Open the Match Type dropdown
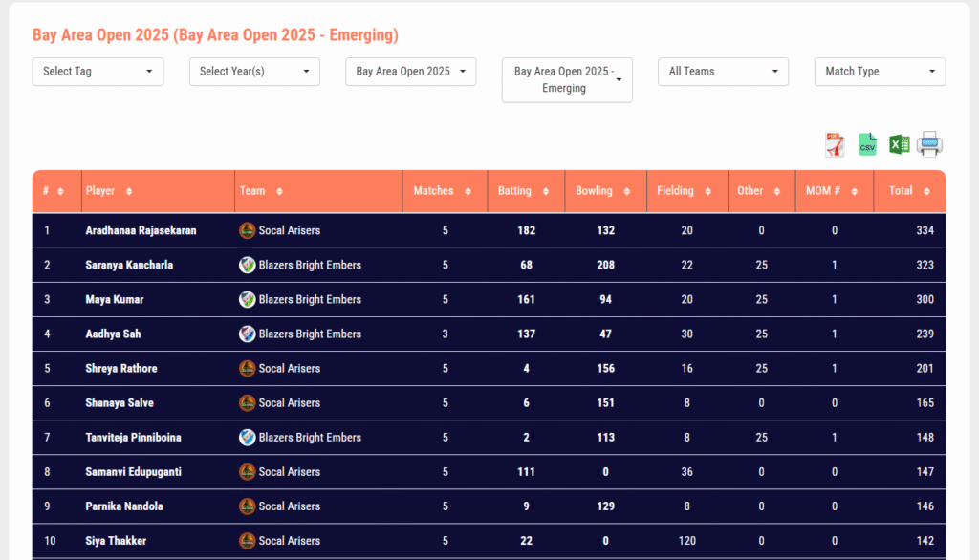The height and width of the screenshot is (560, 979). click(x=880, y=72)
